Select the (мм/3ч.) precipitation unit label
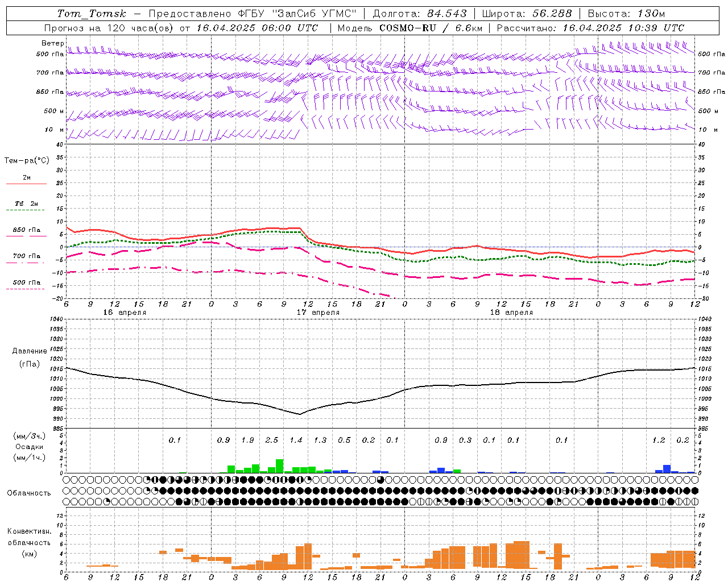Image resolution: width=728 pixels, height=582 pixels. pyautogui.click(x=31, y=436)
